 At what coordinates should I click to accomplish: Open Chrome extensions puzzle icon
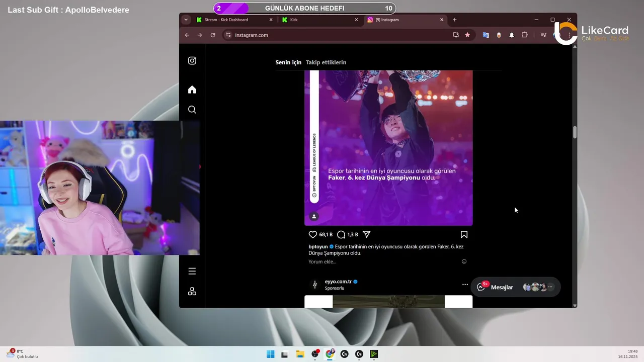point(525,35)
